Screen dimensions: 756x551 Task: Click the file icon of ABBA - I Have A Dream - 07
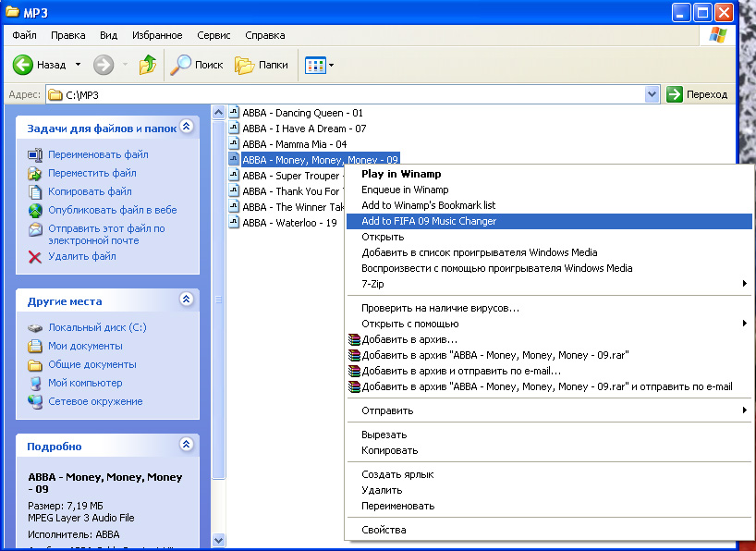pos(234,128)
